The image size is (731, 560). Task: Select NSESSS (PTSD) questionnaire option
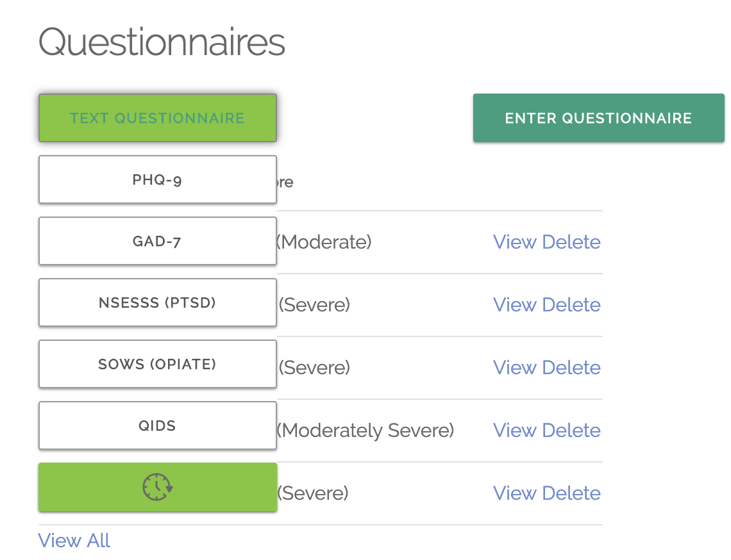click(158, 302)
